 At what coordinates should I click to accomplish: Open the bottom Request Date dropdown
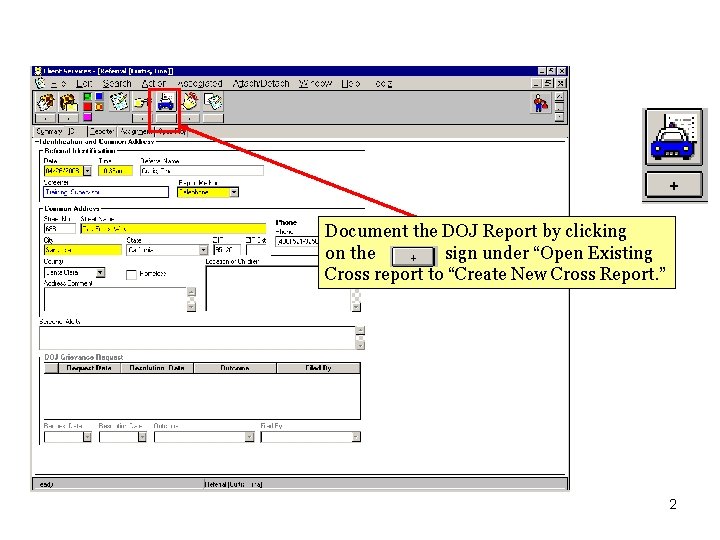pos(87,437)
